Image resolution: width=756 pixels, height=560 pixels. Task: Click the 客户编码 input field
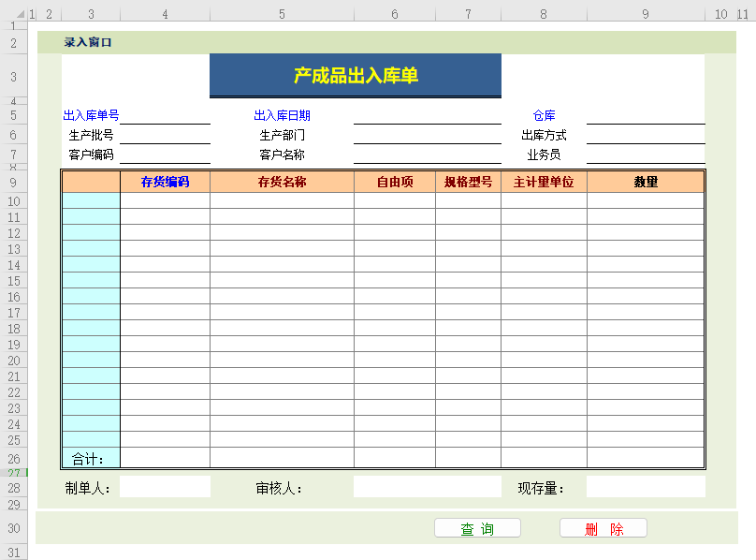[165, 155]
